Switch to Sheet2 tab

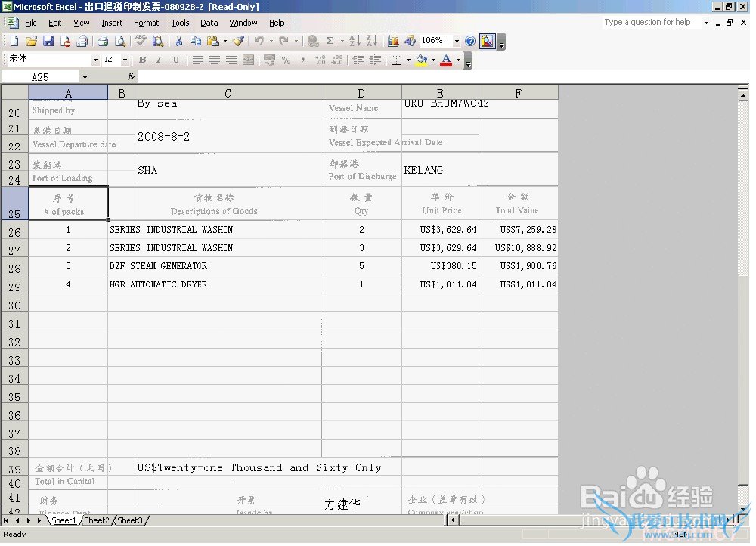97,520
